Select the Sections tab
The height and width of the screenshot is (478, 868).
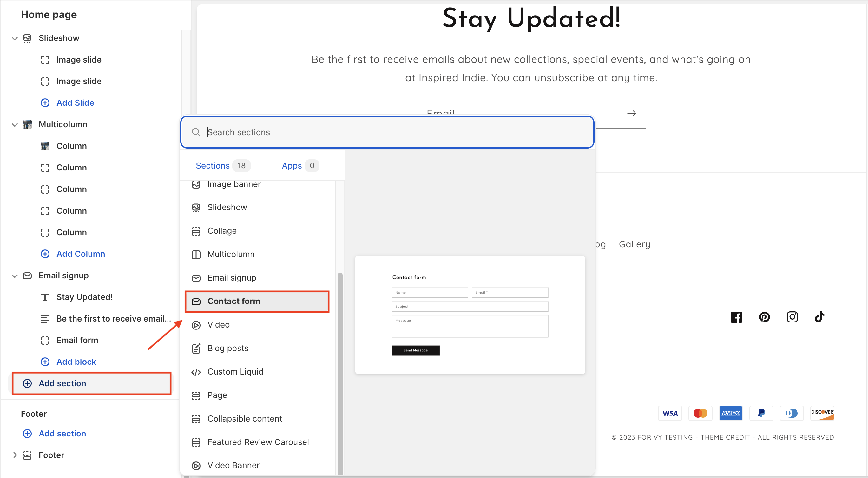pos(213,165)
